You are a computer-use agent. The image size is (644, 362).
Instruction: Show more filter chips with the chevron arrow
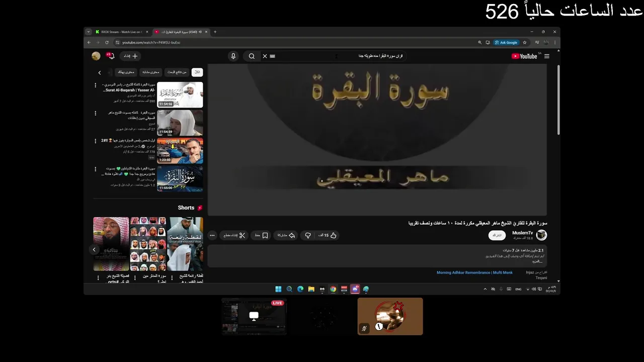(x=100, y=72)
